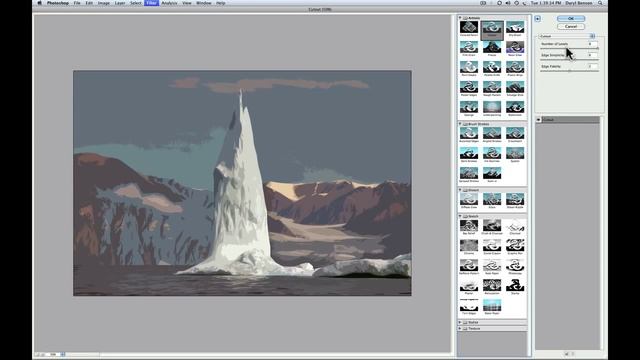Select the Accented Edges filter

click(x=469, y=133)
